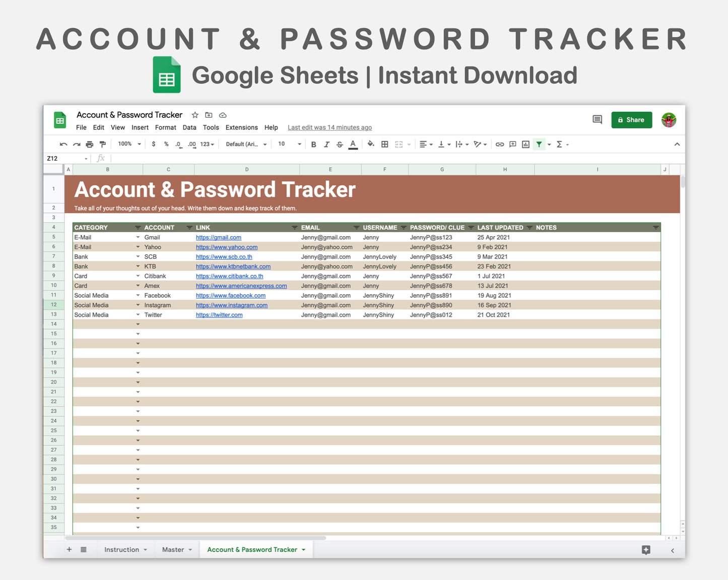
Task: Click the insert link icon
Action: tap(500, 144)
